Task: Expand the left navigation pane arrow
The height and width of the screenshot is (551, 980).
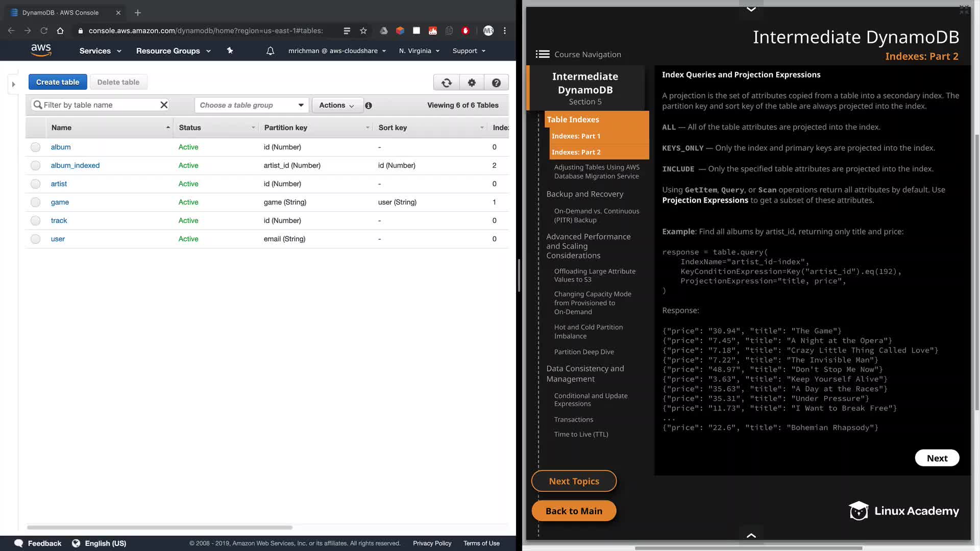Action: [14, 85]
